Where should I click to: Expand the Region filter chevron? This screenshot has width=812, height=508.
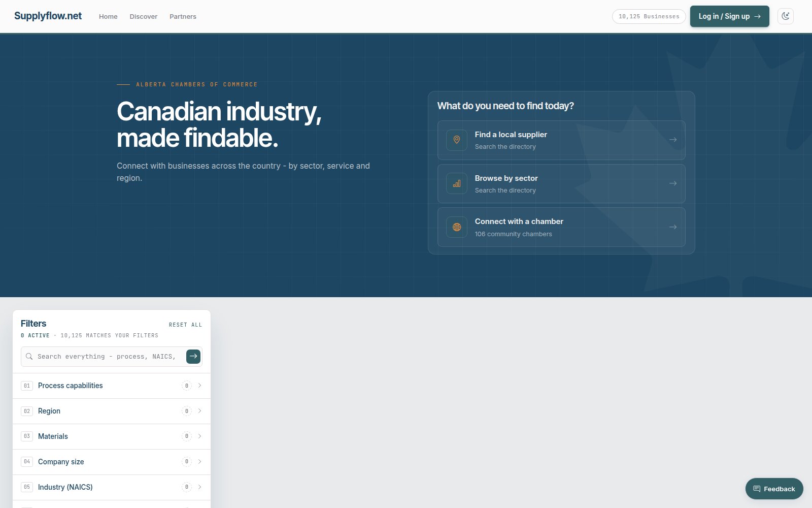[200, 411]
